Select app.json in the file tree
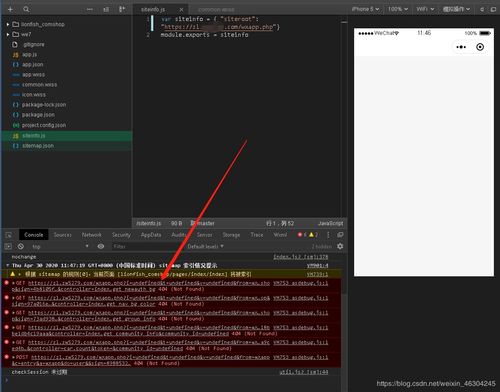 pos(32,64)
